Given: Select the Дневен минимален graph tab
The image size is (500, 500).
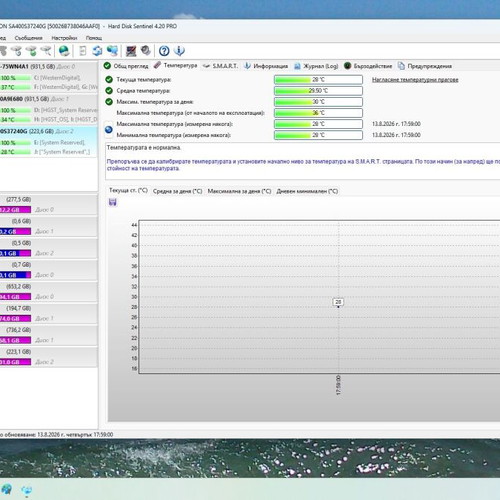Looking at the screenshot, I should coord(307,191).
